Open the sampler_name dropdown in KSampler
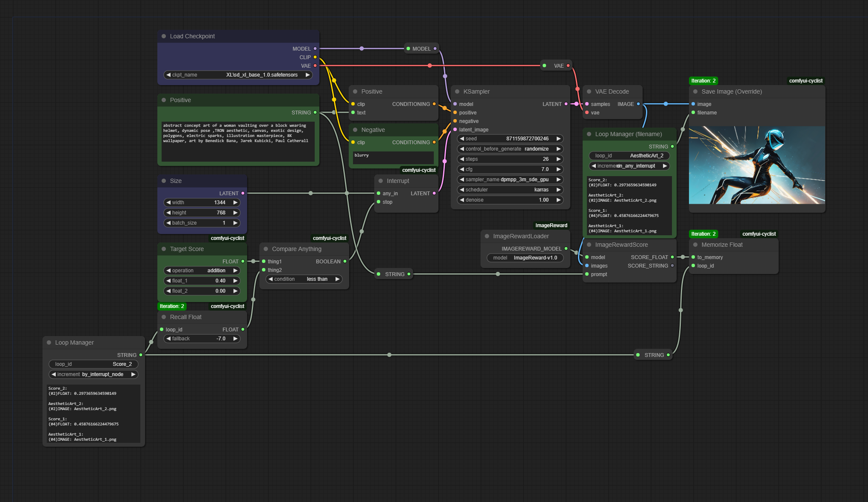The image size is (868, 502). 510,180
